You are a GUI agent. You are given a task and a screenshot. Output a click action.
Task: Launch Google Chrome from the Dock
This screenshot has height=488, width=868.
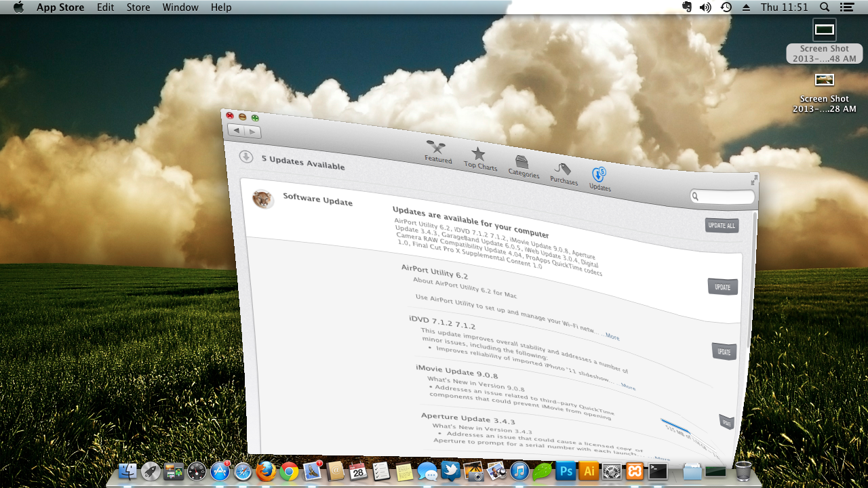click(x=290, y=471)
